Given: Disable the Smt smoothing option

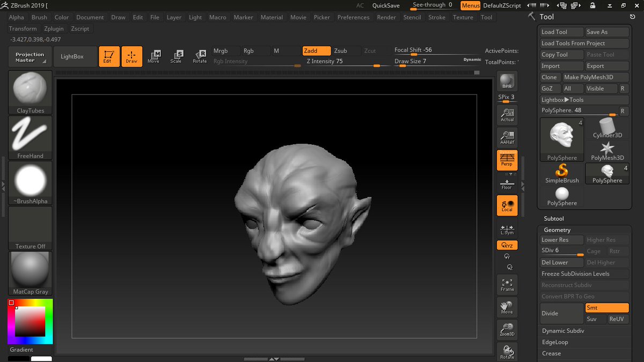Looking at the screenshot, I should 606,308.
